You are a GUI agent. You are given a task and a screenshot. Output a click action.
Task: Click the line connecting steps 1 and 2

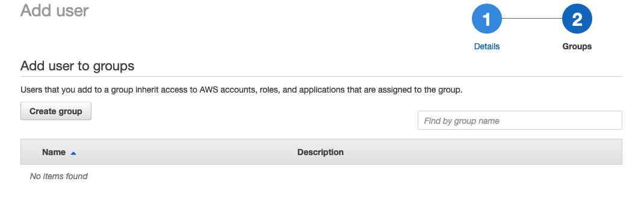click(532, 19)
